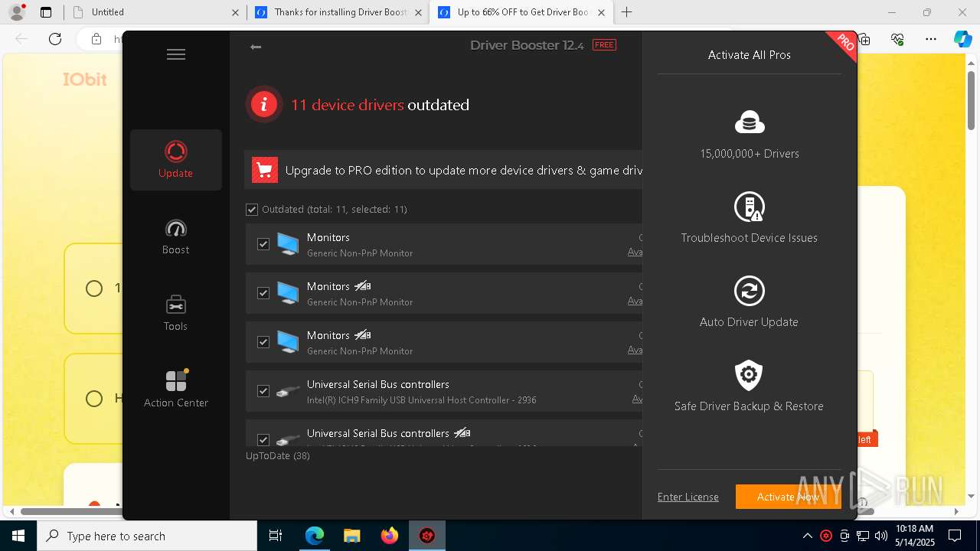
Task: Click the Auto Driver Update icon
Action: 750,291
